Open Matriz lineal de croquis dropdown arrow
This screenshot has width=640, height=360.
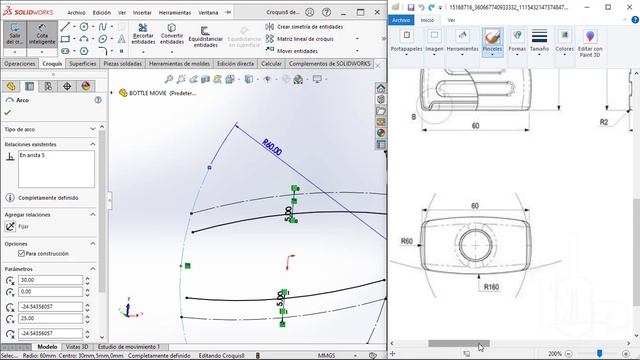(357, 39)
